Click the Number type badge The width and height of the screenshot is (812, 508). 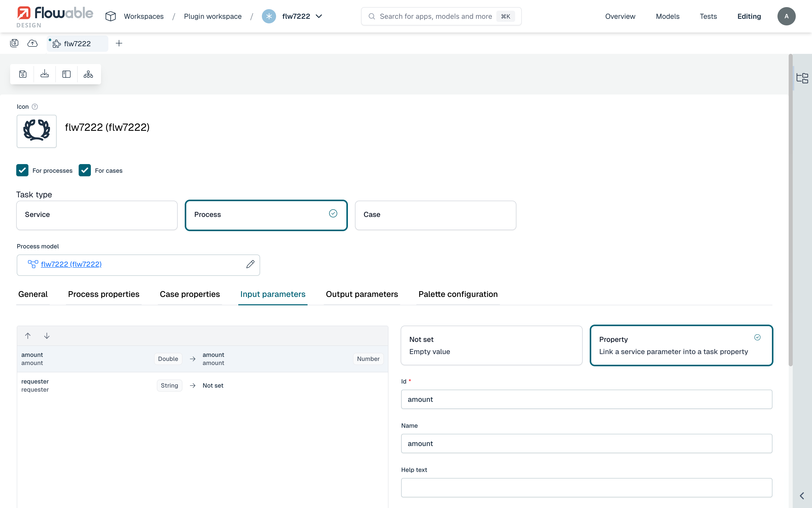(x=368, y=359)
